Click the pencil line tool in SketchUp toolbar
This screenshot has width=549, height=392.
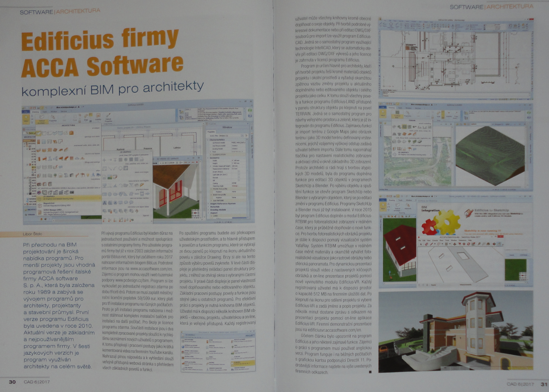pos(431,244)
